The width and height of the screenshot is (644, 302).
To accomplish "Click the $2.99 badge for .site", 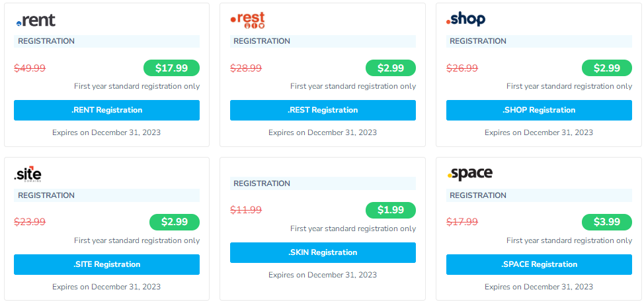I will pyautogui.click(x=174, y=222).
